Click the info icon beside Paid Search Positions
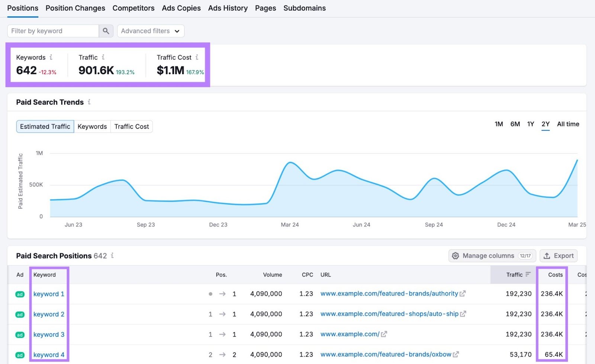This screenshot has height=364, width=595. click(x=112, y=256)
